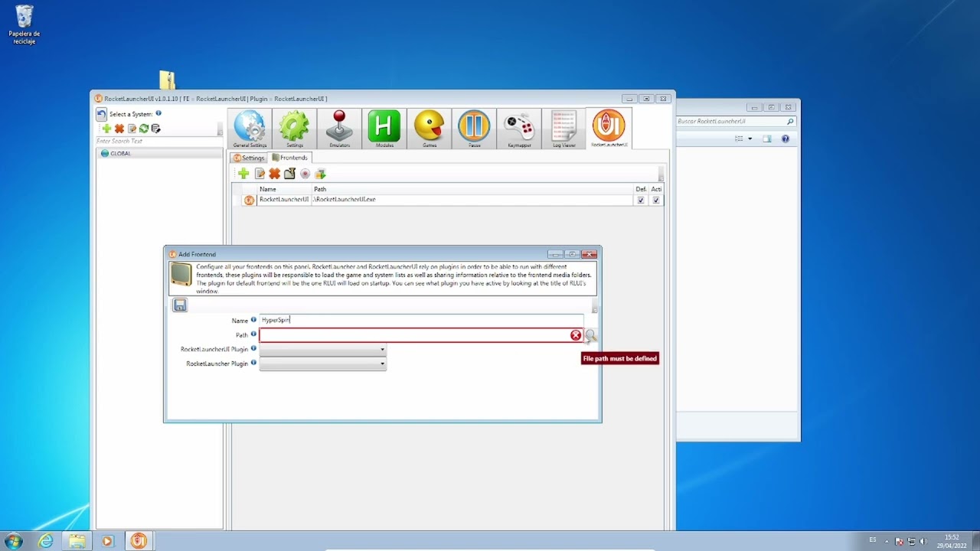This screenshot has height=551, width=980.
Task: Click the info icon next to Name
Action: [253, 319]
